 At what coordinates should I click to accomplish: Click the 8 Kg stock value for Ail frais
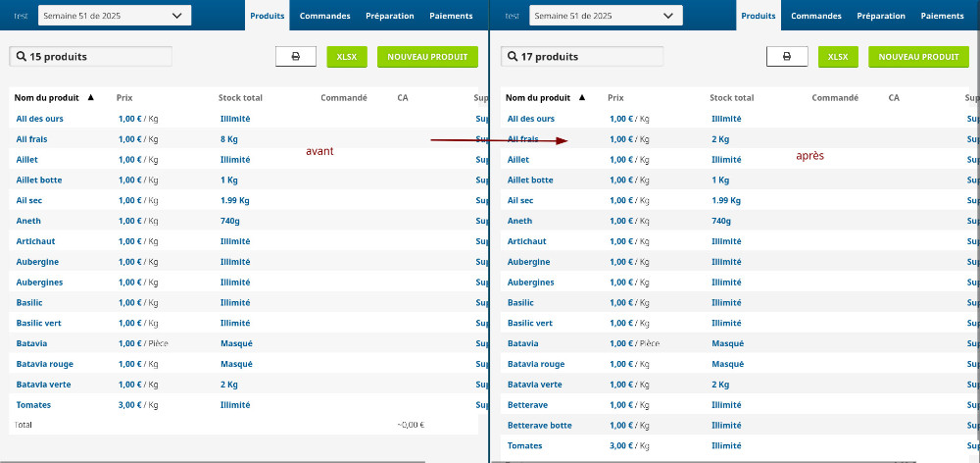229,139
